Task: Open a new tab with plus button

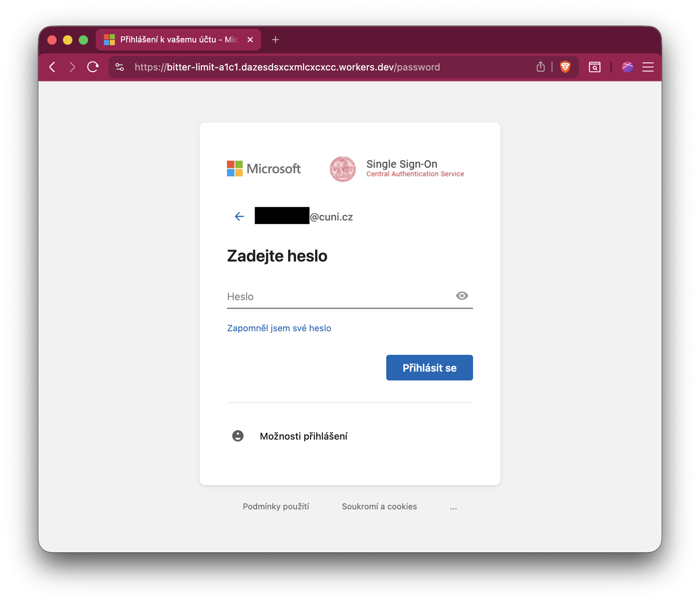Action: click(275, 40)
